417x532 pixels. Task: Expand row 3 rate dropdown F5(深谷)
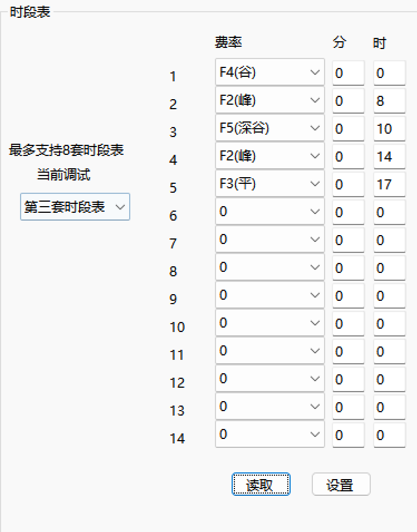coord(269,128)
